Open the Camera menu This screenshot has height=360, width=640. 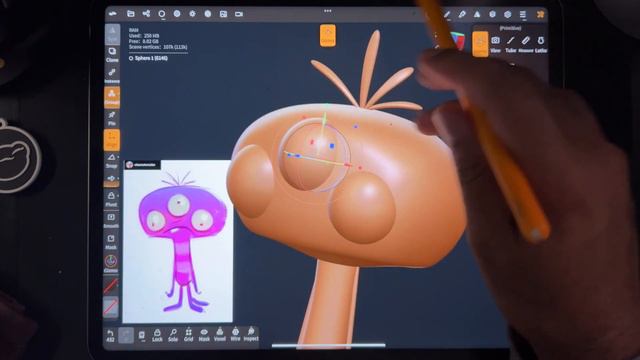click(239, 14)
